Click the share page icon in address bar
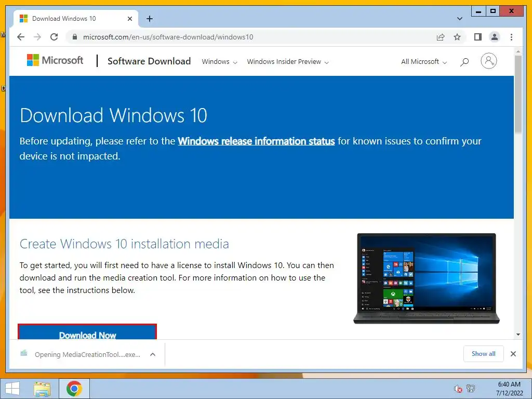The height and width of the screenshot is (399, 532). [x=441, y=37]
